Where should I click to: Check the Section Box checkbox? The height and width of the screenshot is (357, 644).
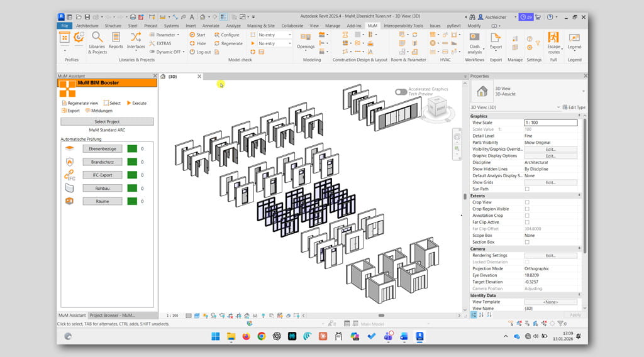(527, 242)
